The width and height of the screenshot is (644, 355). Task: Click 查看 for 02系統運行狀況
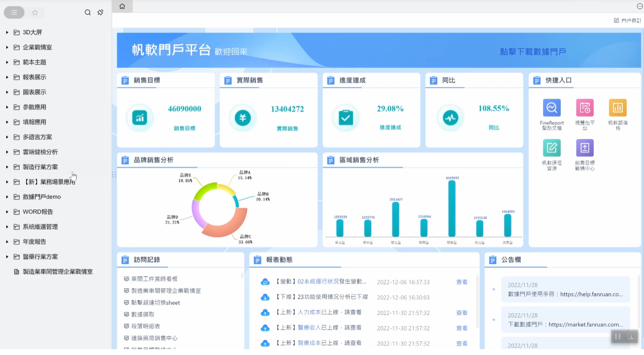(x=462, y=282)
